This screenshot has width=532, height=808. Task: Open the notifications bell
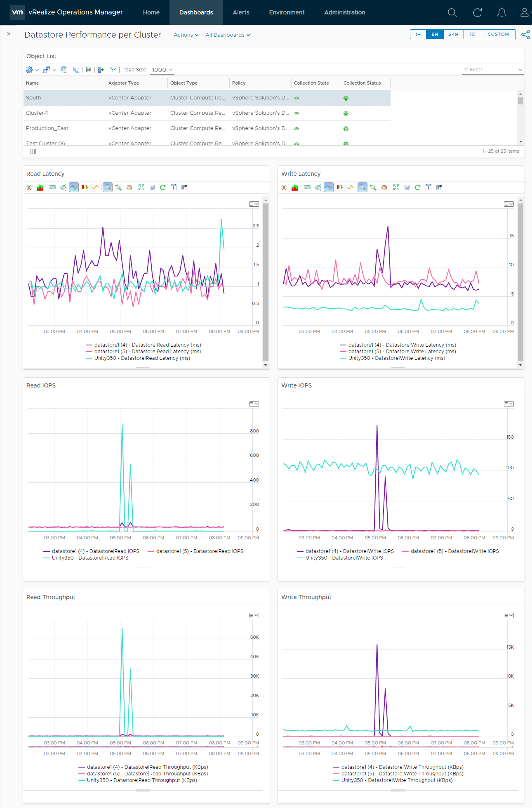(x=501, y=12)
